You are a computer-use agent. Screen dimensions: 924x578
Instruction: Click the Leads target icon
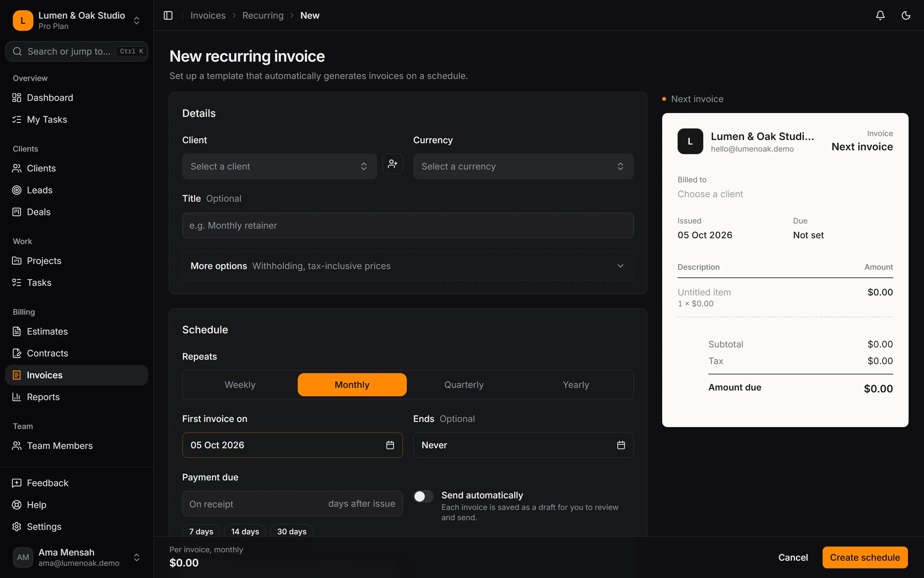16,190
